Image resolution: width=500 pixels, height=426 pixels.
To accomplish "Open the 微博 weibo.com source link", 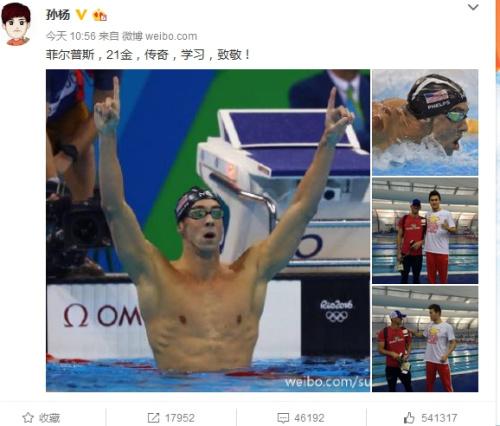I will pos(159,36).
